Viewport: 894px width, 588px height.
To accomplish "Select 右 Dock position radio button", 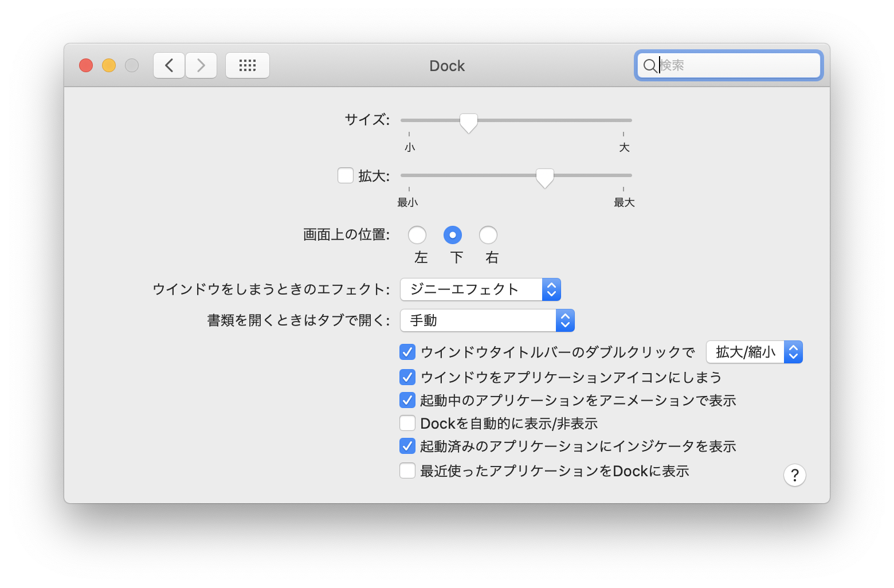I will tap(488, 235).
